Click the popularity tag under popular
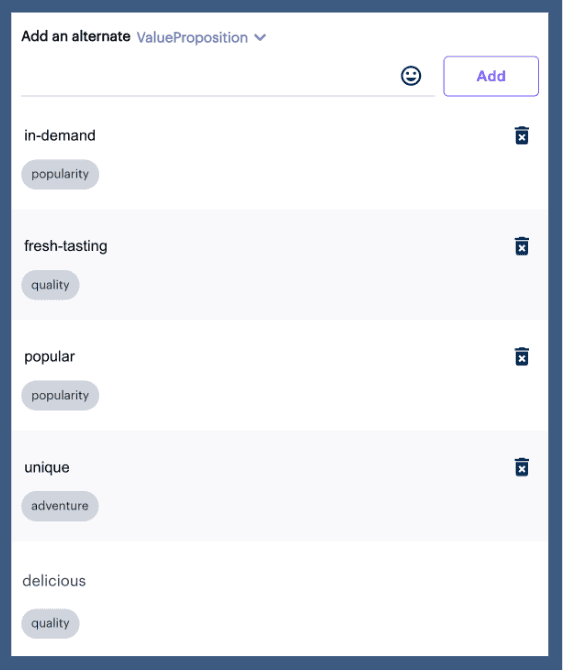Viewport: 563px width, 670px height. click(x=60, y=396)
